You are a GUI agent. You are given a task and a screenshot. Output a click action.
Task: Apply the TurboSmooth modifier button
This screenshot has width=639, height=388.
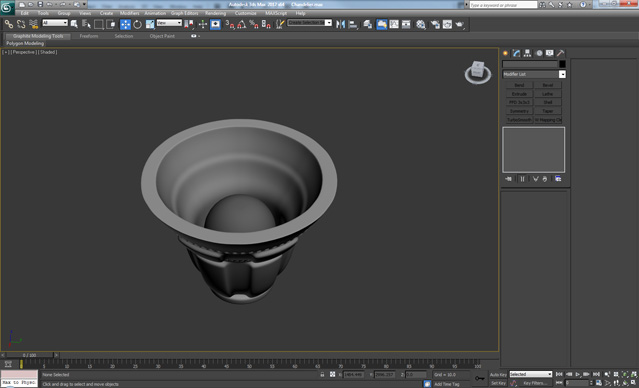tap(519, 120)
